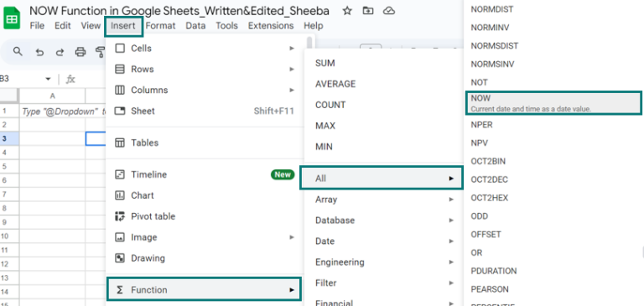Open the Edit menu
The width and height of the screenshot is (644, 306).
(x=63, y=25)
